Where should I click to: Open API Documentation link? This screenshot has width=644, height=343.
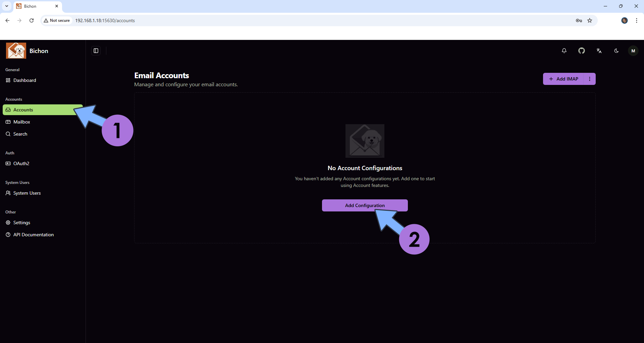33,235
